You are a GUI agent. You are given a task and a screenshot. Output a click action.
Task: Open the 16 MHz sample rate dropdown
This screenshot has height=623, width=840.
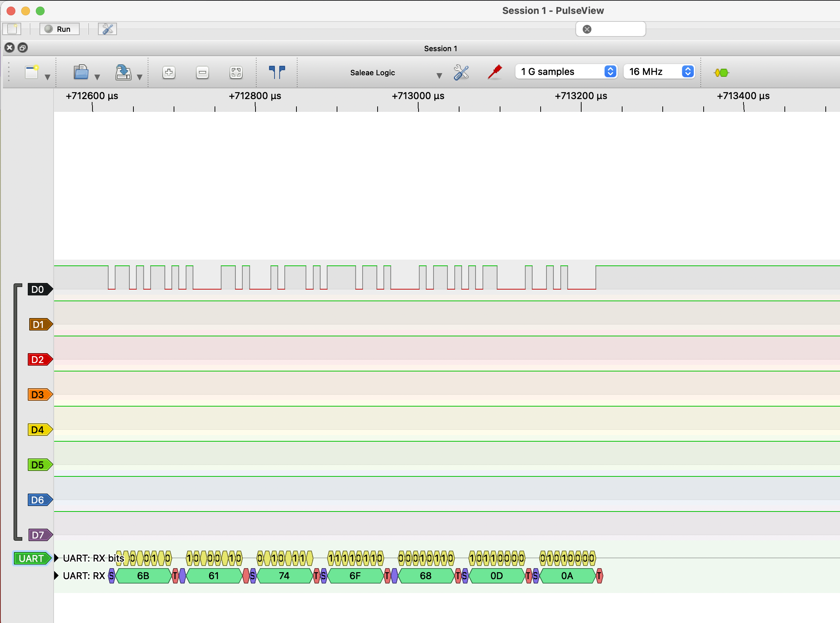[659, 72]
